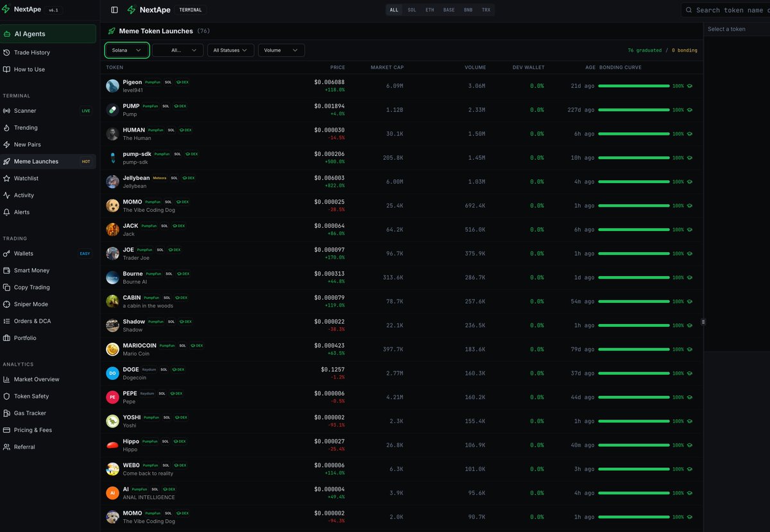The width and height of the screenshot is (770, 532).
Task: Click the Orders & DCA icon
Action: [7, 321]
